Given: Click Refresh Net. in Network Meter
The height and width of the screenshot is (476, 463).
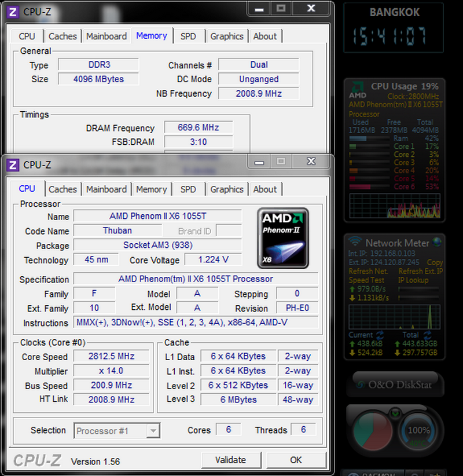Looking at the screenshot, I should tap(368, 271).
